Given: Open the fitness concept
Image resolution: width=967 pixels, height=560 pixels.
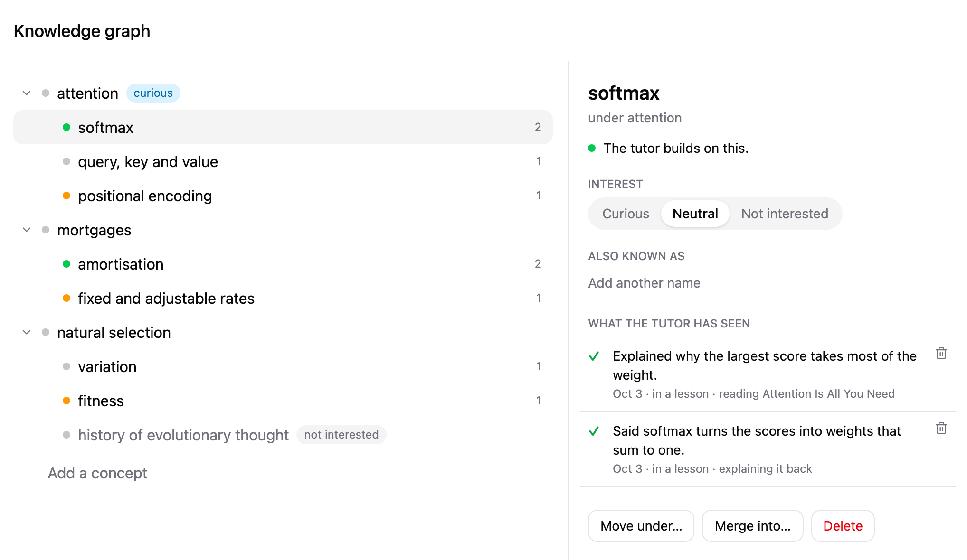Looking at the screenshot, I should click(283, 401).
